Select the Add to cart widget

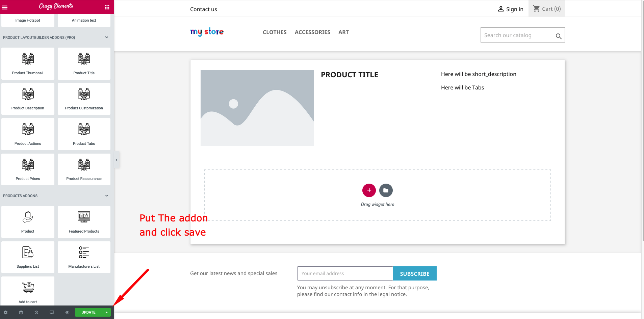click(x=28, y=291)
